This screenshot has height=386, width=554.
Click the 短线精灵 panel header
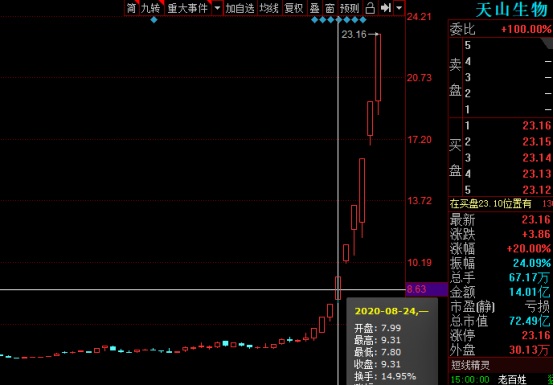(x=471, y=365)
